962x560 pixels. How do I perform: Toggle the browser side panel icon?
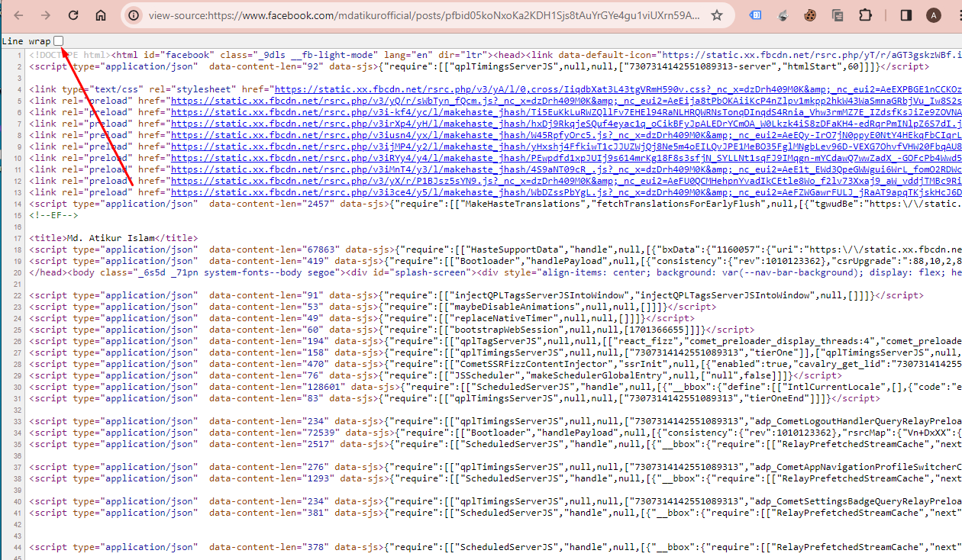(x=906, y=15)
